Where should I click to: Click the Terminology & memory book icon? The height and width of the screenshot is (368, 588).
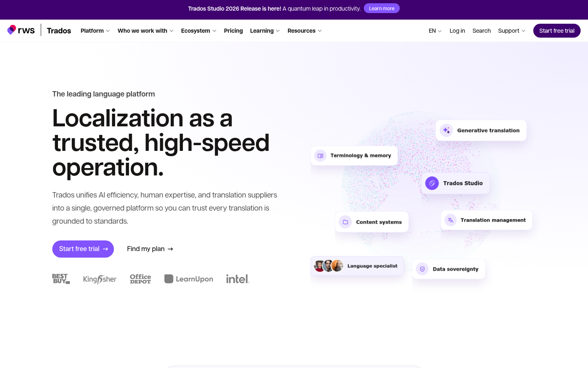tap(321, 156)
